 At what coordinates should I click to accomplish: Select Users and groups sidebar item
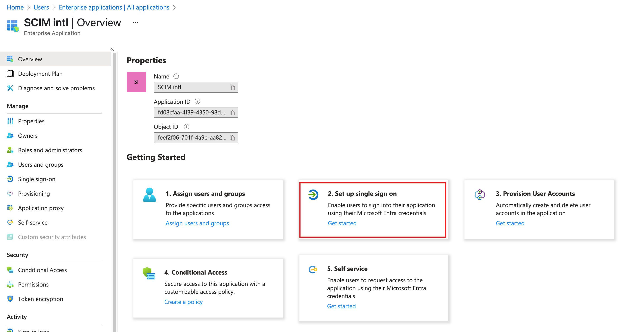[x=40, y=164]
